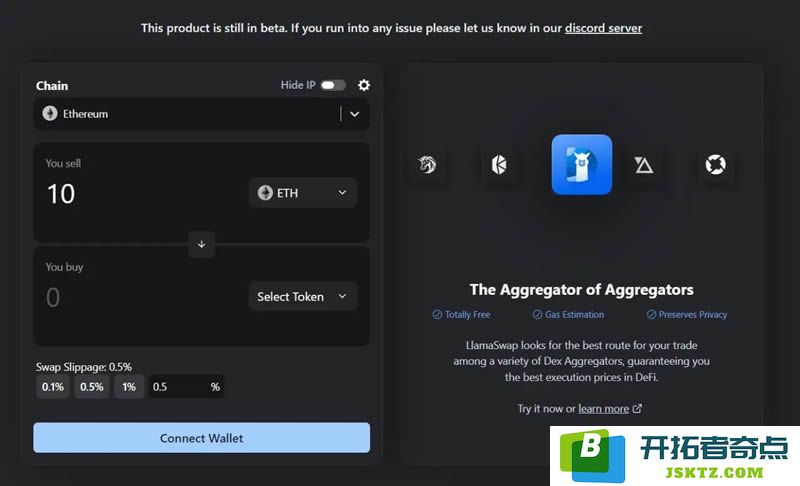This screenshot has width=800, height=486.
Task: Click the Gas Estimation checkmark icon
Action: click(x=537, y=315)
